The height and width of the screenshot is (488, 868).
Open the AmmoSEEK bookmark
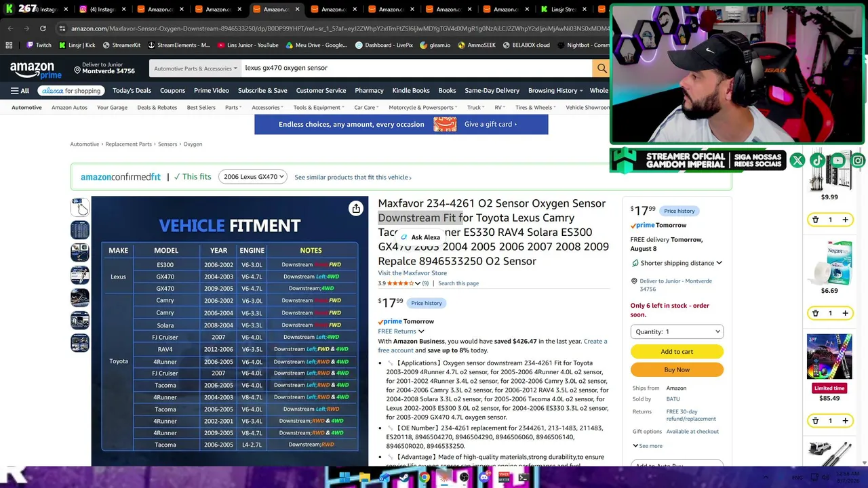coord(477,45)
